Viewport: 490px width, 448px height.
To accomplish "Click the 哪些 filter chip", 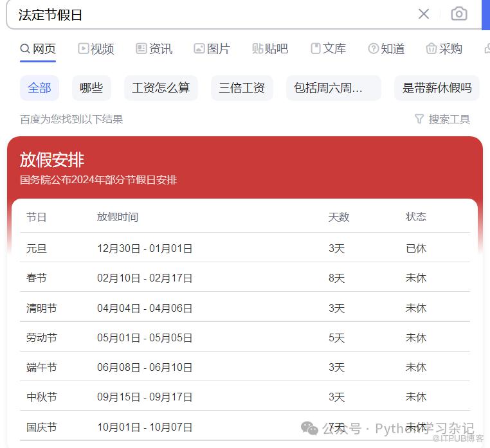I will [x=91, y=88].
